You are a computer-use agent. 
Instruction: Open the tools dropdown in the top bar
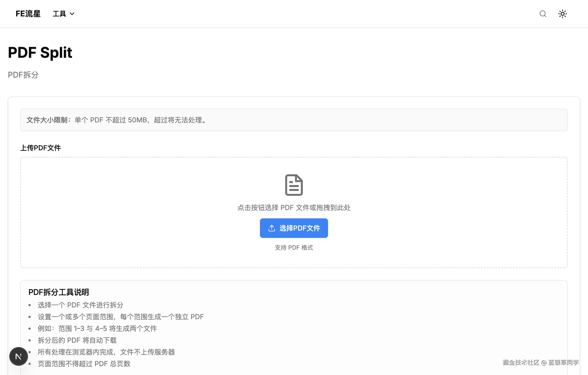pyautogui.click(x=63, y=14)
